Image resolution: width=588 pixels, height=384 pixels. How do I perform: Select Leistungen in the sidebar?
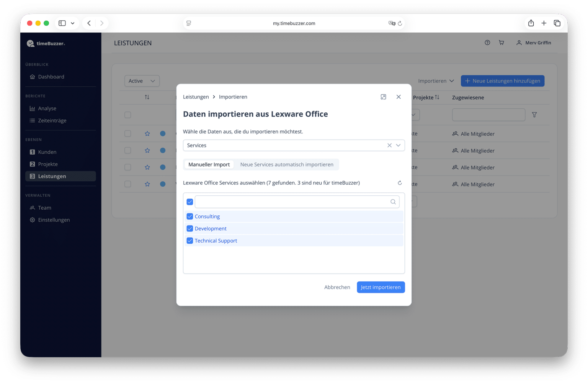click(x=60, y=176)
